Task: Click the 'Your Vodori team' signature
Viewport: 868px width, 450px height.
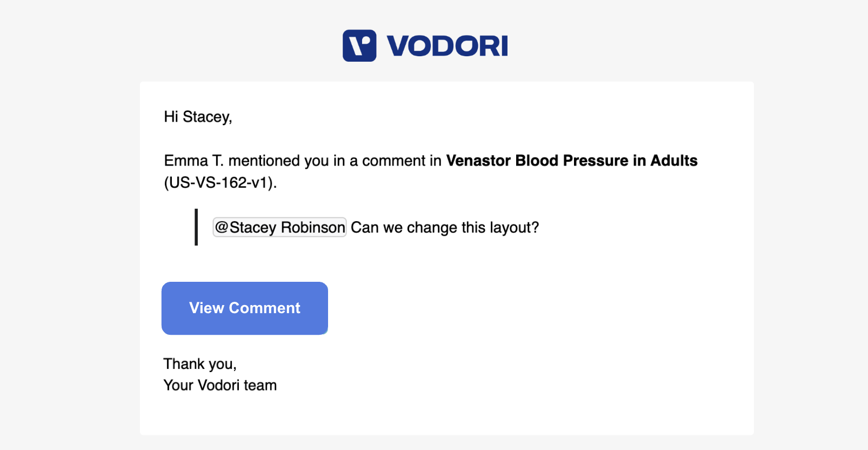Action: pos(220,385)
